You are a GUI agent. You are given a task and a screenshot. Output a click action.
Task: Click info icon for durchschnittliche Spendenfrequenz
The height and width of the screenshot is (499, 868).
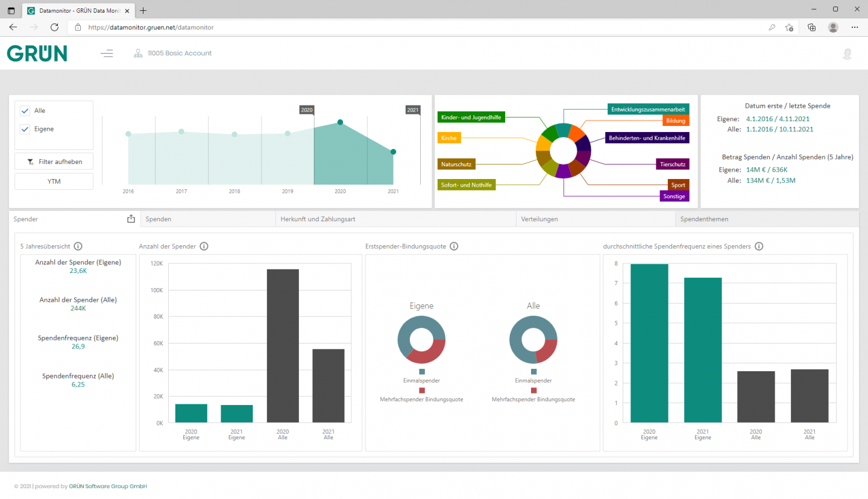pyautogui.click(x=759, y=246)
